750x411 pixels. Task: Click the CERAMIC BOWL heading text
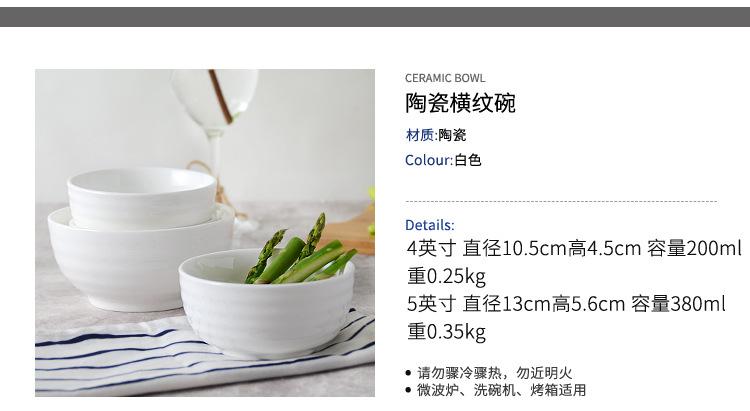445,78
